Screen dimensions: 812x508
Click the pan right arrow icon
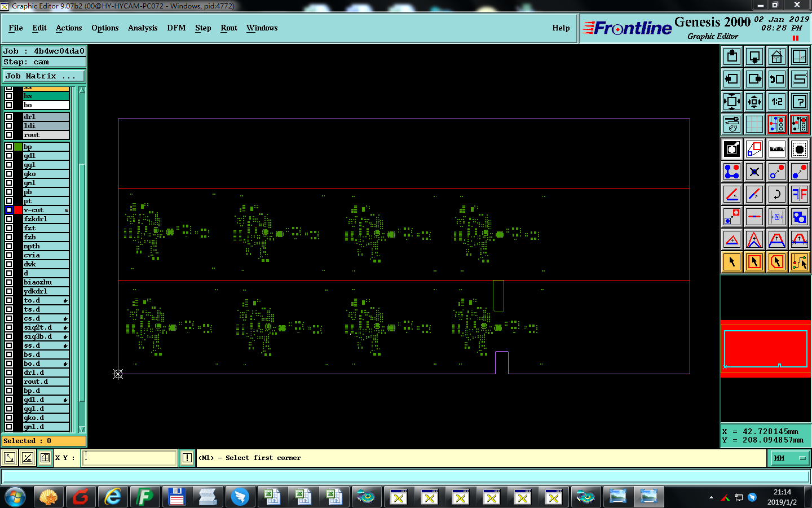754,79
